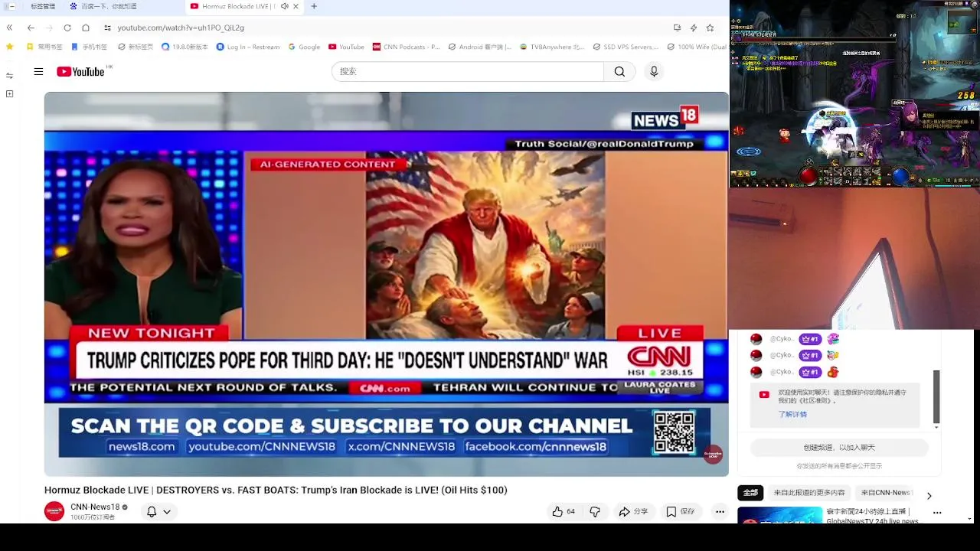Click the 保存 save button
Image resolution: width=980 pixels, height=551 pixels.
coord(680,512)
